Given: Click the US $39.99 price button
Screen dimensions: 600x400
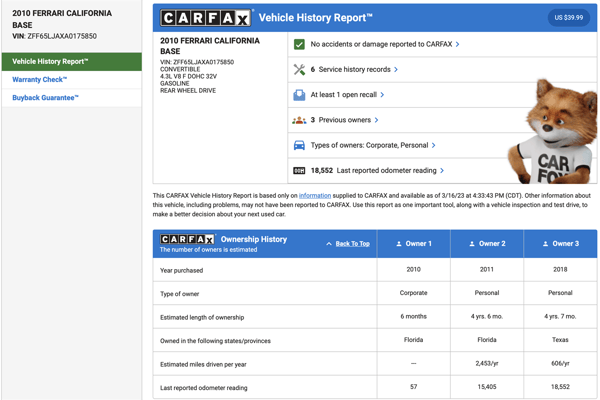Looking at the screenshot, I should 569,18.
